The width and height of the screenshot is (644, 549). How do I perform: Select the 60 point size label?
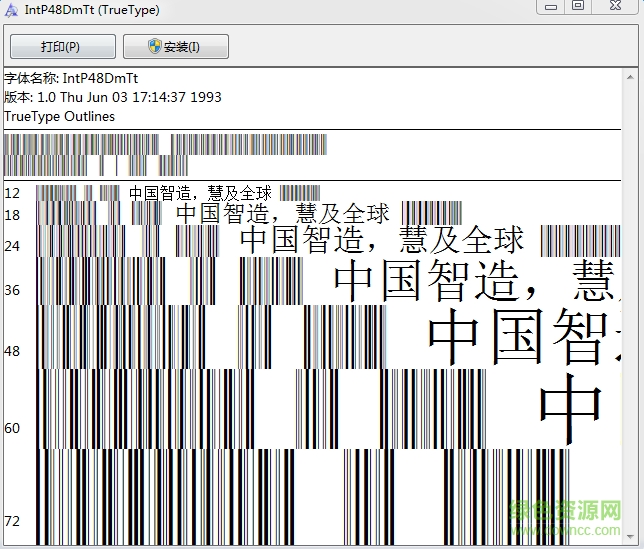point(12,428)
